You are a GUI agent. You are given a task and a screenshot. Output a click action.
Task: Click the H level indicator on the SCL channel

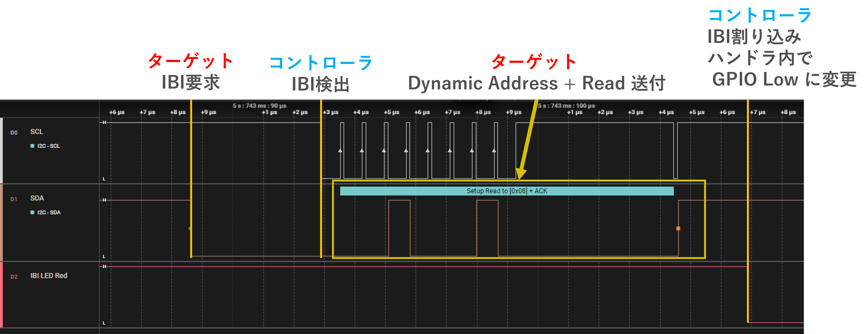[x=104, y=123]
